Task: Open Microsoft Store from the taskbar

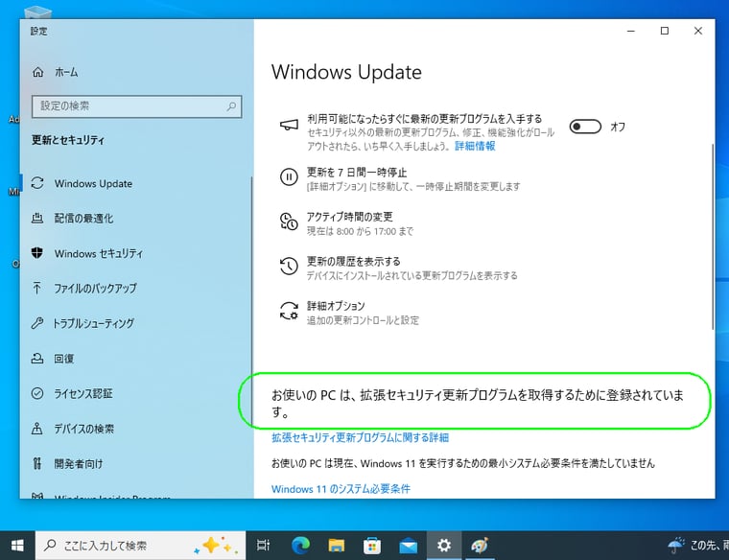Action: tap(372, 546)
